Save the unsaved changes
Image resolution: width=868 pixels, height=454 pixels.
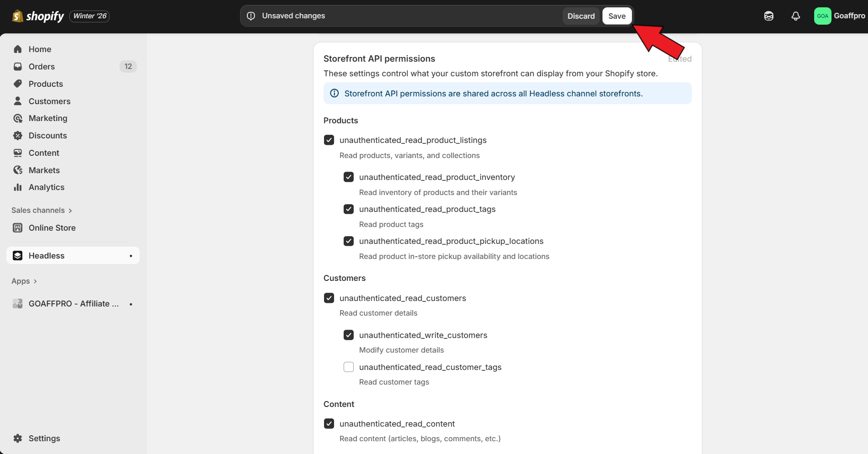(x=617, y=16)
